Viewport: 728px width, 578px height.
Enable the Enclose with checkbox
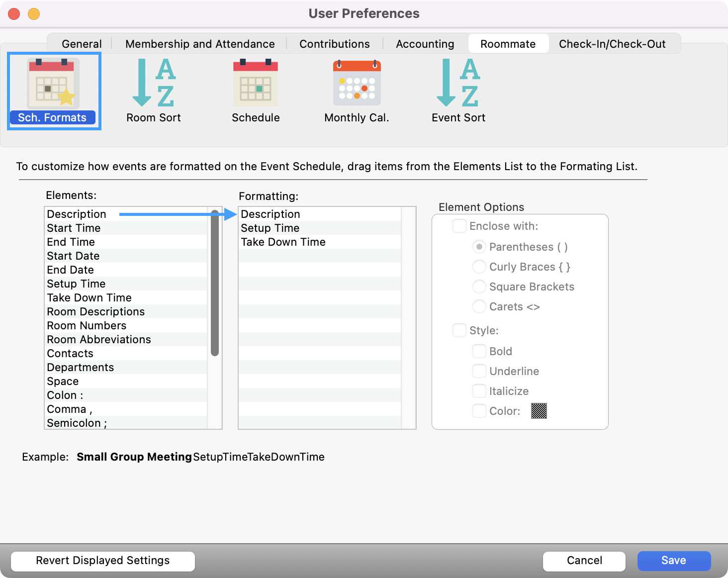[459, 226]
